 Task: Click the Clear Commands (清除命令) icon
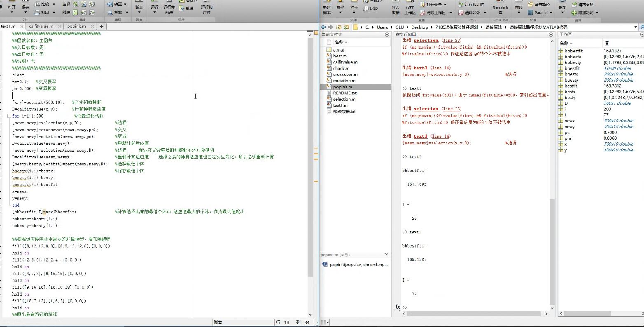click(460, 12)
